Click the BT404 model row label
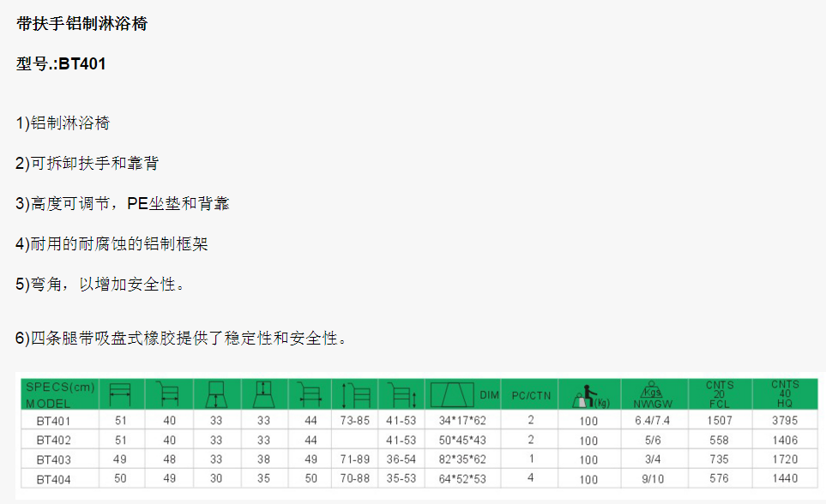This screenshot has height=504, width=826. (53, 478)
